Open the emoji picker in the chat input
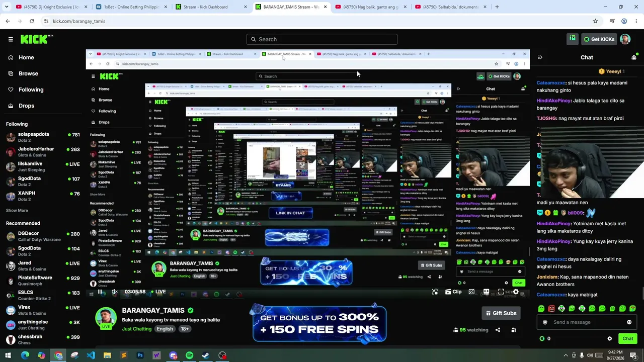The width and height of the screenshot is (644, 362). click(629, 322)
